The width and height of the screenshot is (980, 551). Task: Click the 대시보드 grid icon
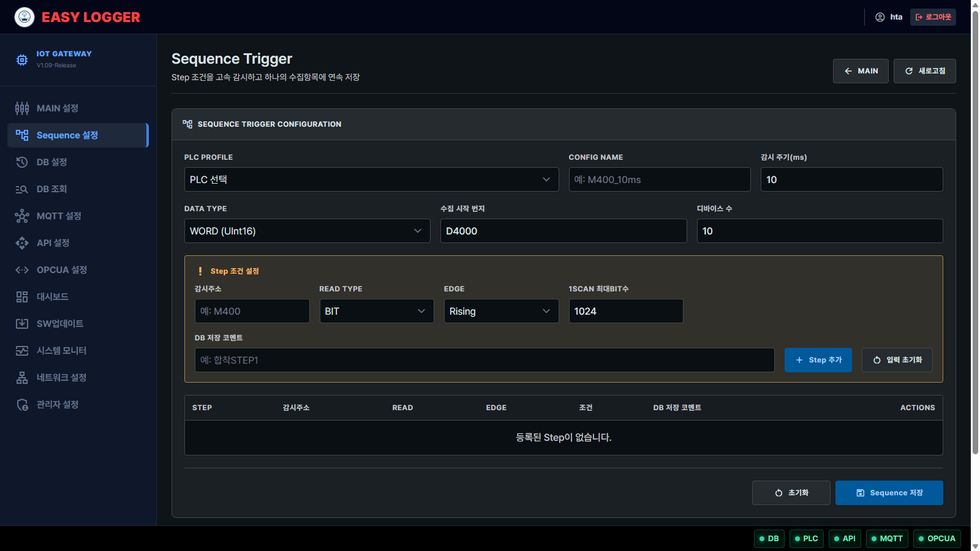(22, 297)
